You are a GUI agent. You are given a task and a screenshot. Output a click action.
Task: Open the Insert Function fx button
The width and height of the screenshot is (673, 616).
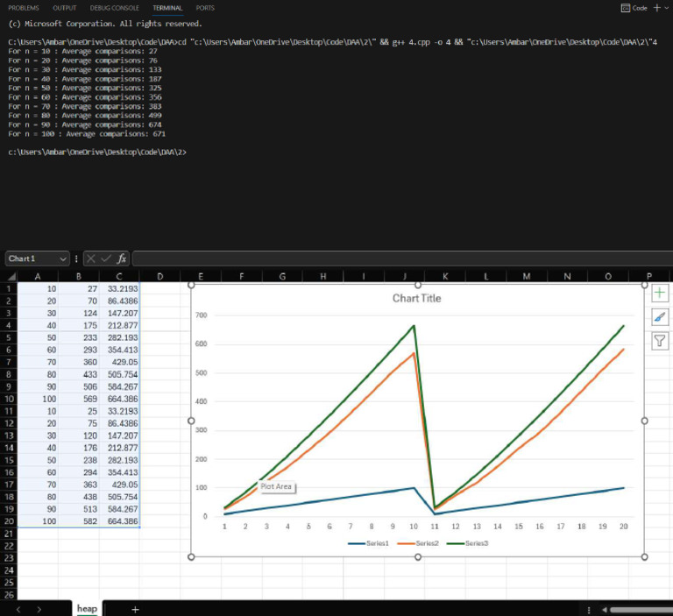122,258
